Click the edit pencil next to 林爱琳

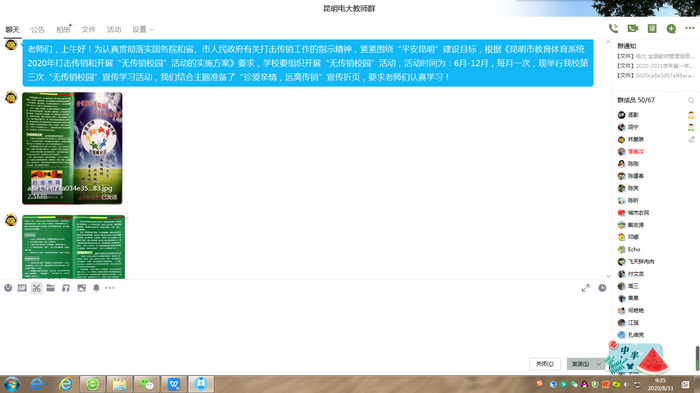click(691, 139)
